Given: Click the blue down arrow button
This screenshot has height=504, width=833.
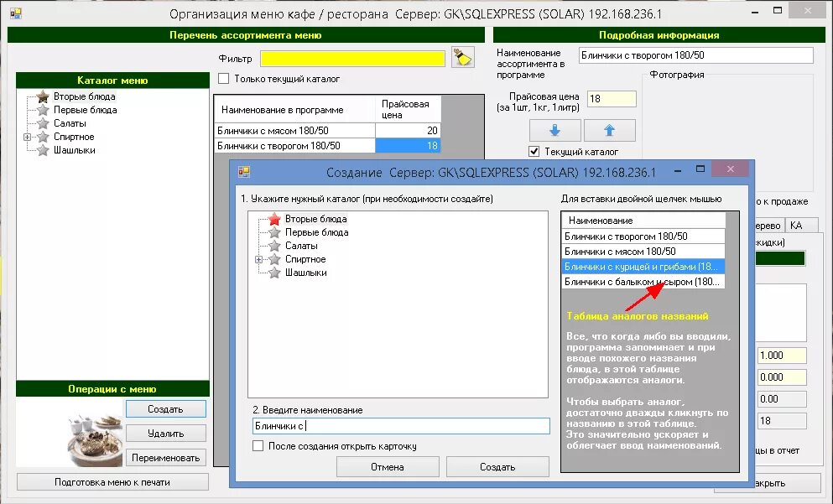Looking at the screenshot, I should [x=554, y=130].
